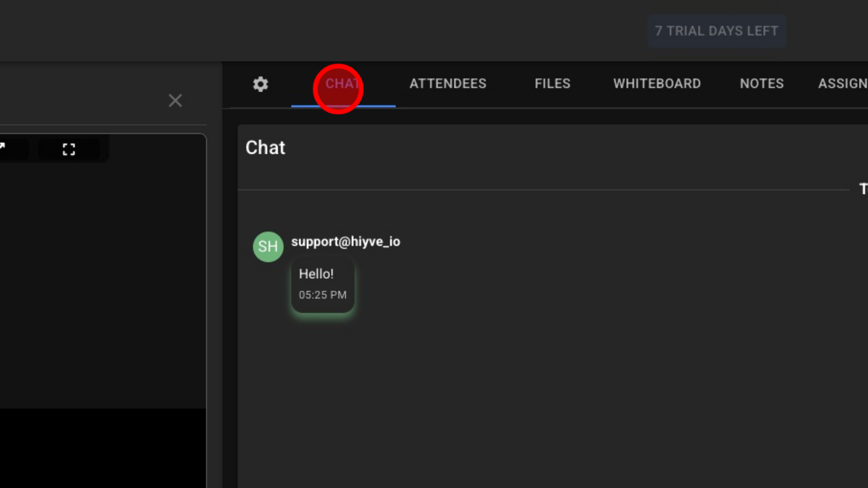Open the FILES tab
This screenshot has height=488, width=868.
click(552, 84)
